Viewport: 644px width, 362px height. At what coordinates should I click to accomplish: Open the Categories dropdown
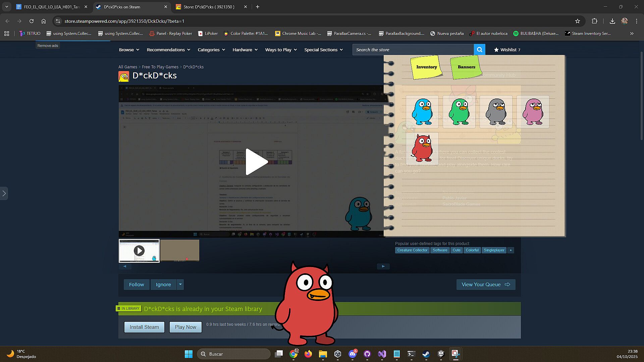tap(211, 50)
